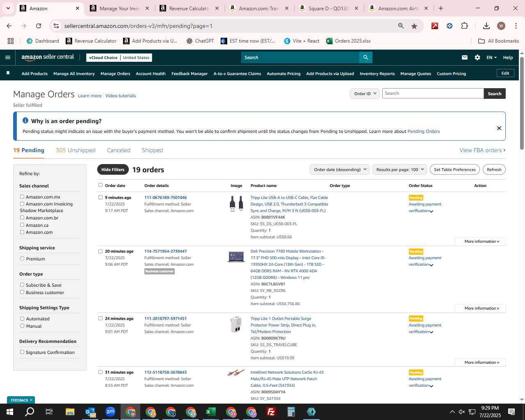Click the Seller Central top search field
Viewport: 525px width, 420px height.
pos(300,57)
